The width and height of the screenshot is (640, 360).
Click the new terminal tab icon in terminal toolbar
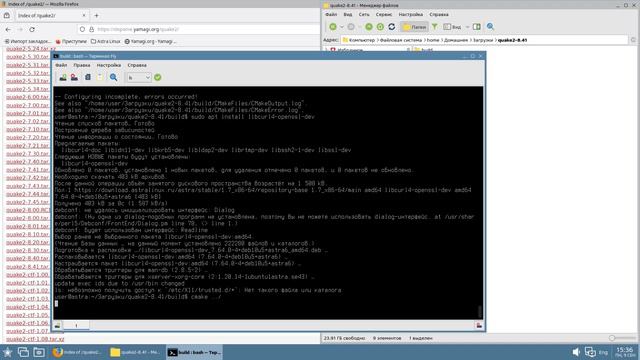coord(63,77)
